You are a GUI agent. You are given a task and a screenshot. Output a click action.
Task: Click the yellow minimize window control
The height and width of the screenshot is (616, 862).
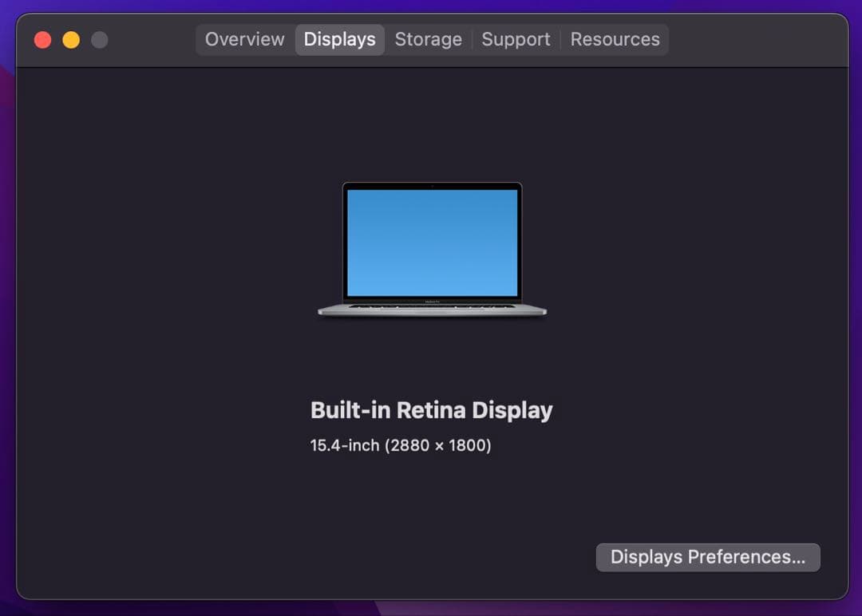coord(70,39)
